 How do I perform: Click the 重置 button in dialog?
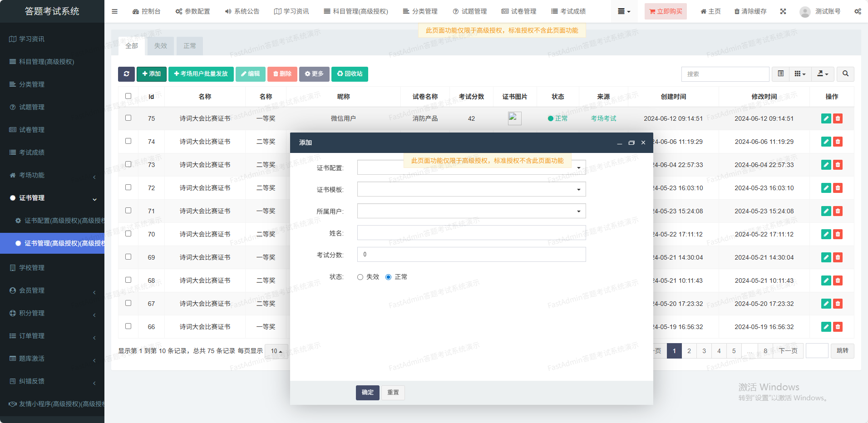click(x=393, y=393)
